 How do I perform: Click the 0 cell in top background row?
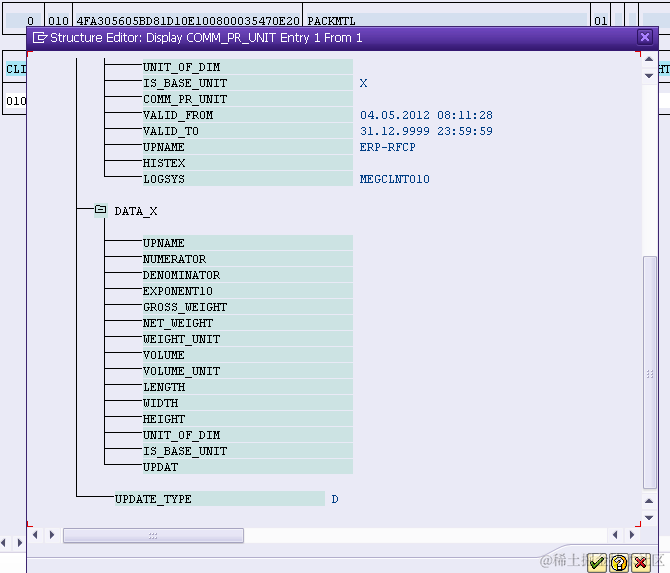[24, 20]
